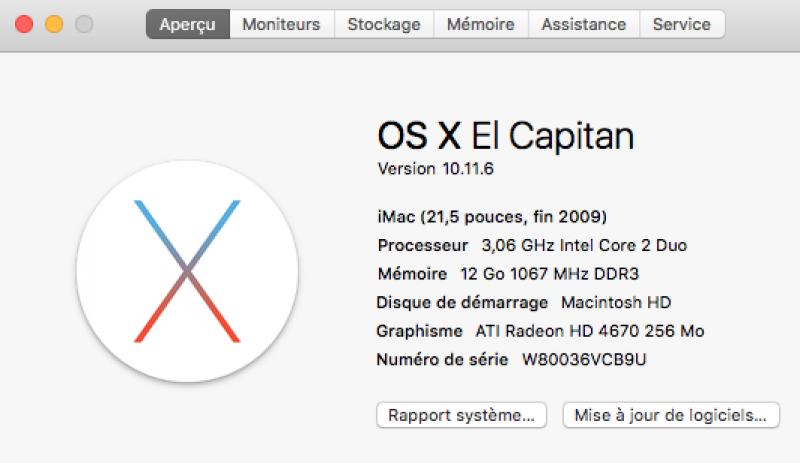This screenshot has width=800, height=463.
Task: View the Service tab
Action: [681, 24]
